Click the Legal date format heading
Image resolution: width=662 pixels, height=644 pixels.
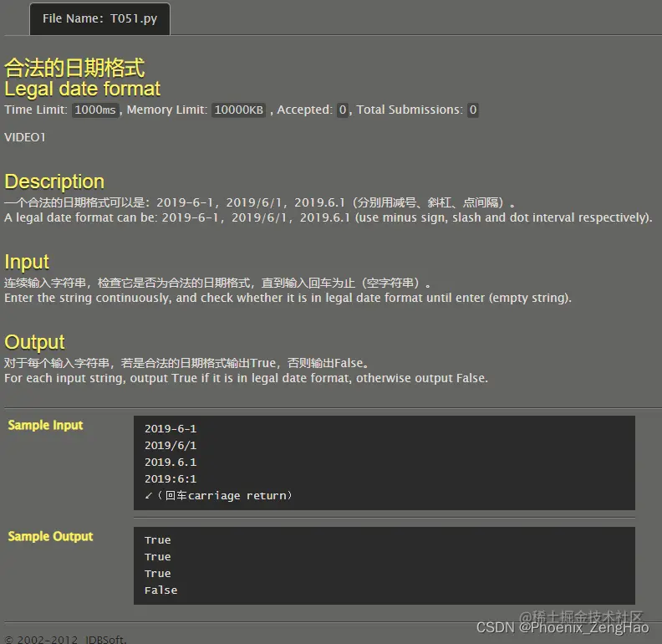tap(82, 89)
